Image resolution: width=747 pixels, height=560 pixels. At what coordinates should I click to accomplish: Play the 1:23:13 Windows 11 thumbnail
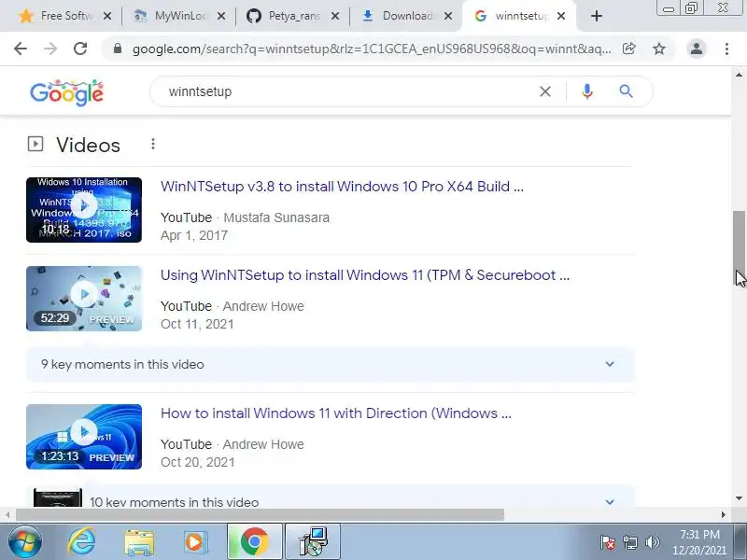pyautogui.click(x=84, y=437)
